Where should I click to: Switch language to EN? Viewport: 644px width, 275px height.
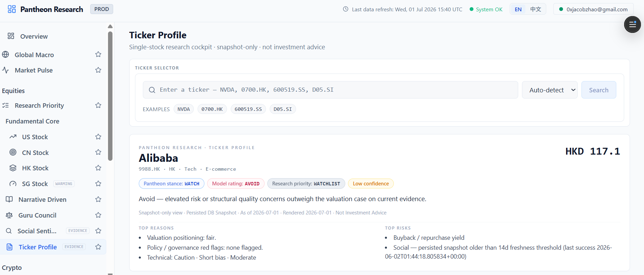(518, 9)
